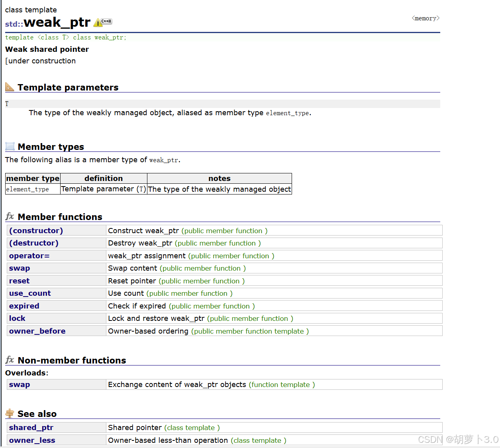This screenshot has height=448, width=500.
Task: Click the 'Weak shared pointer' heading
Action: point(47,49)
